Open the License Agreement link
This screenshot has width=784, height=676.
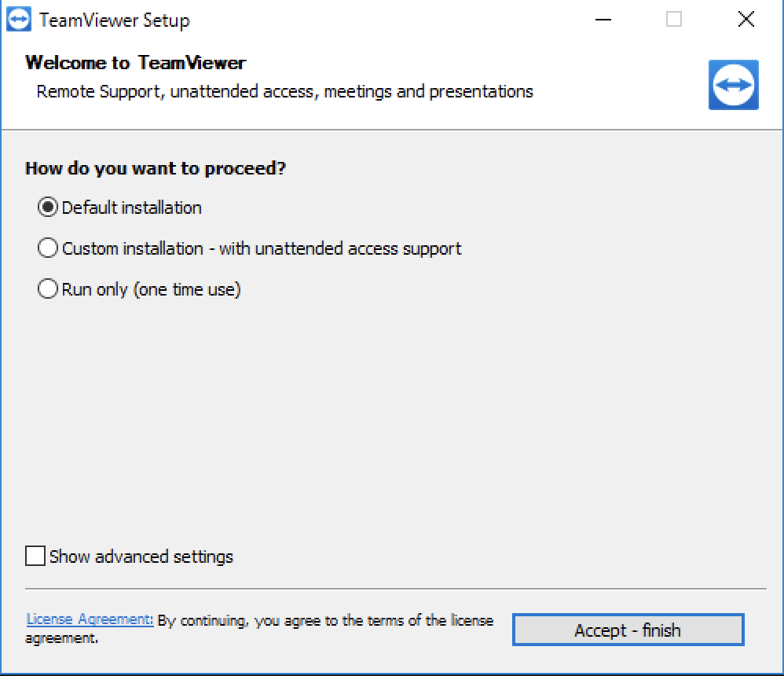click(x=90, y=619)
